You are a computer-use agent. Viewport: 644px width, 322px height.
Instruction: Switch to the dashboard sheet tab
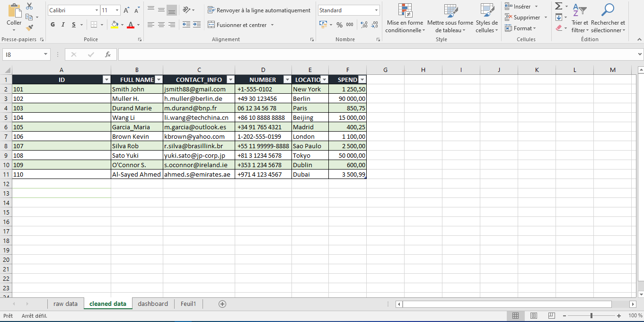pos(153,304)
